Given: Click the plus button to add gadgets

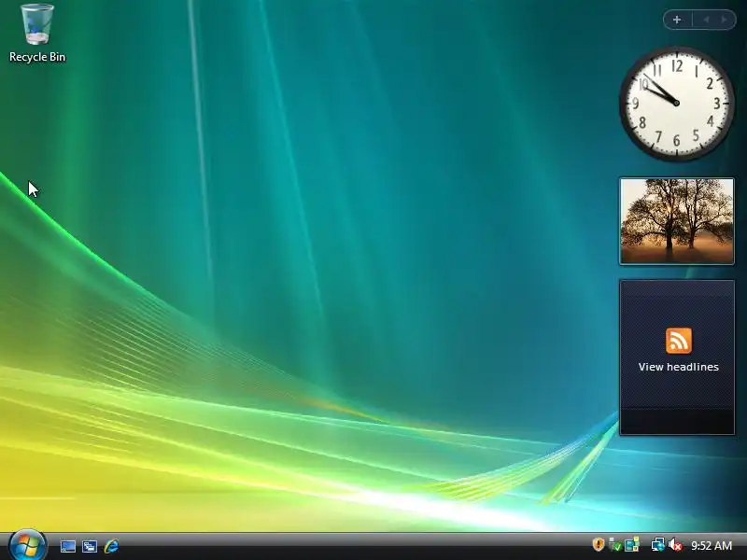Looking at the screenshot, I should pyautogui.click(x=677, y=20).
